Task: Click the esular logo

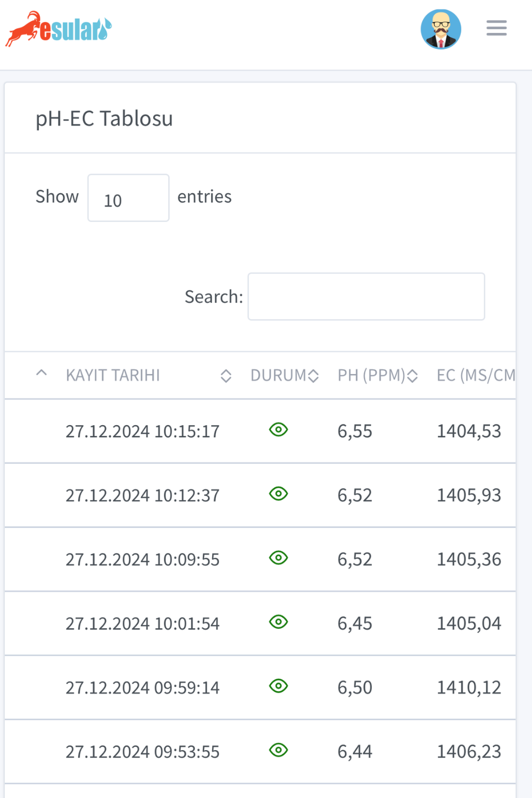Action: pyautogui.click(x=59, y=29)
